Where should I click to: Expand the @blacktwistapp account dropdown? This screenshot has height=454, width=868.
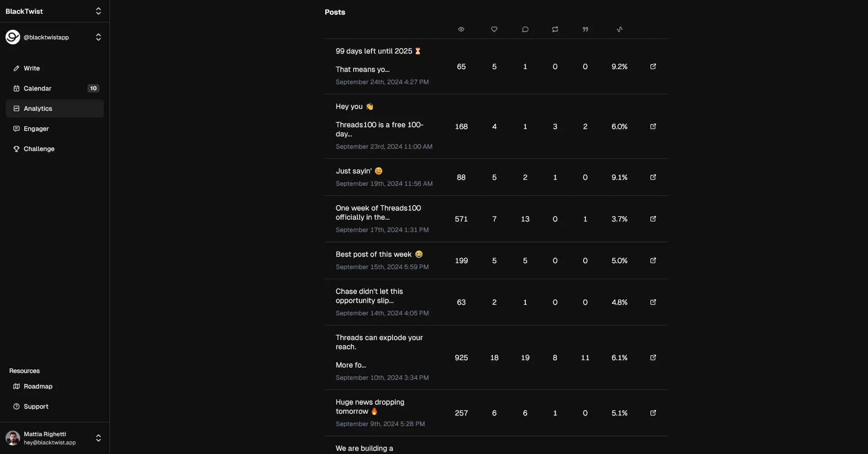tap(98, 37)
